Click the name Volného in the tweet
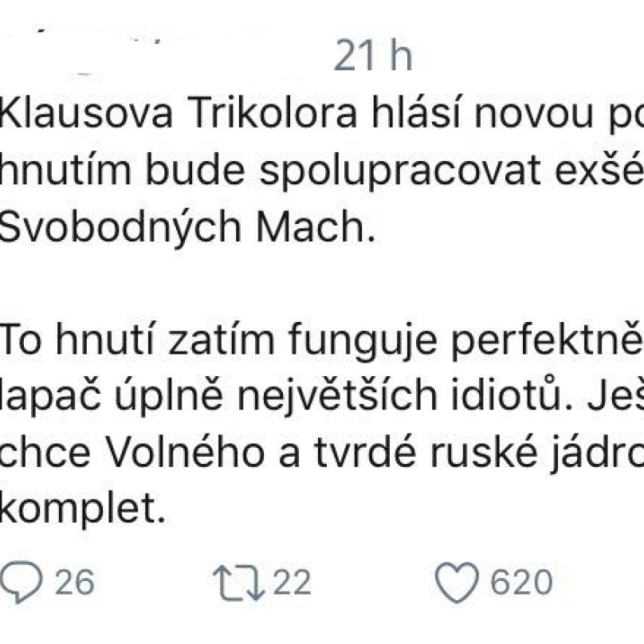The image size is (644, 644). click(185, 454)
